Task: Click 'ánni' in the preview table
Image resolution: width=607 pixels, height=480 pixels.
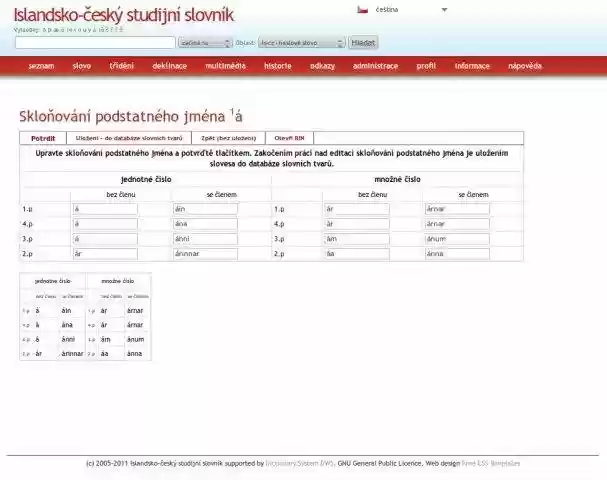Action: 68,339
